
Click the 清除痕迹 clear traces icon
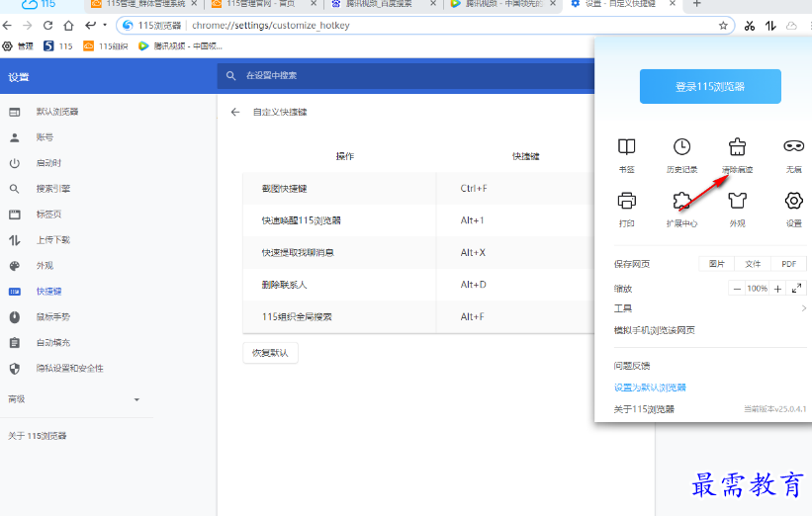click(x=737, y=147)
